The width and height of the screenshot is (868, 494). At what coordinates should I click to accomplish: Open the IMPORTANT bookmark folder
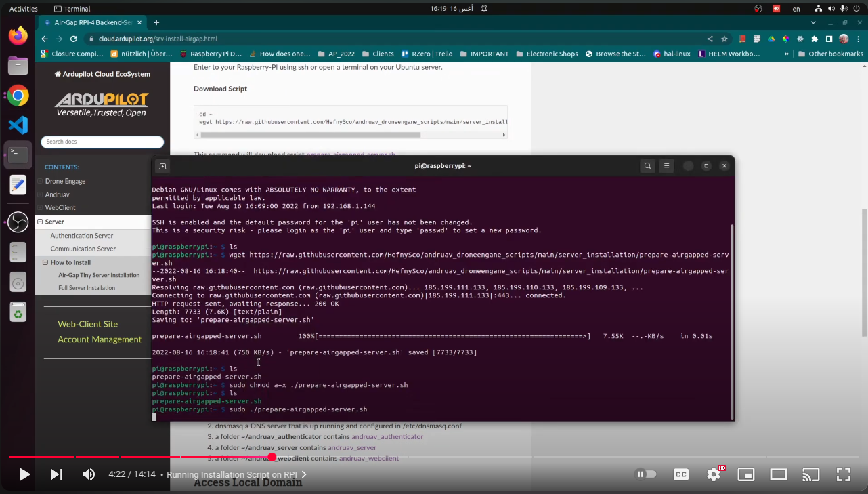point(483,54)
